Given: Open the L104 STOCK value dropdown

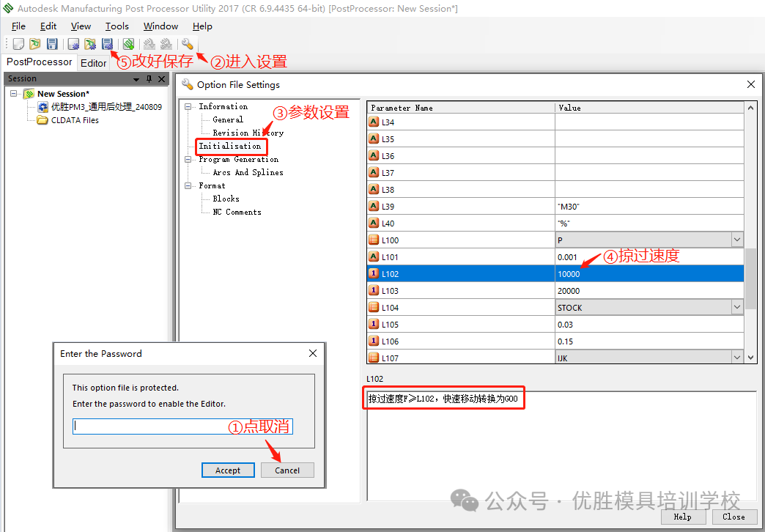Looking at the screenshot, I should (737, 307).
